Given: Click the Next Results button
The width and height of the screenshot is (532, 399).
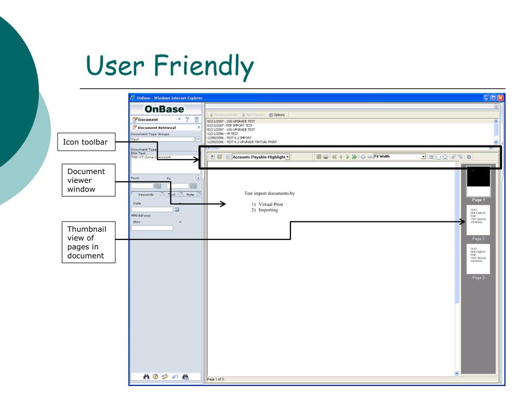Looking at the screenshot, I should (x=254, y=115).
